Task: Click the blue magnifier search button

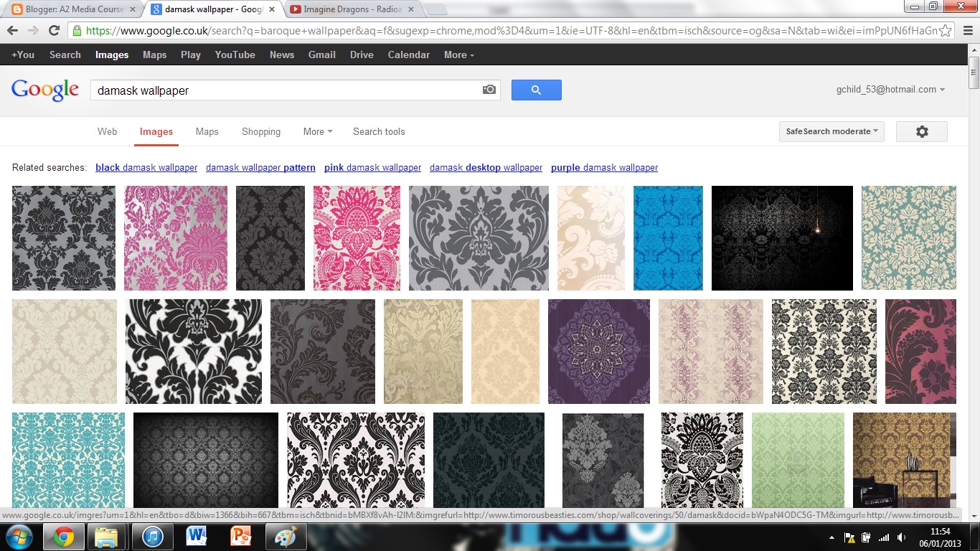Action: click(x=536, y=90)
